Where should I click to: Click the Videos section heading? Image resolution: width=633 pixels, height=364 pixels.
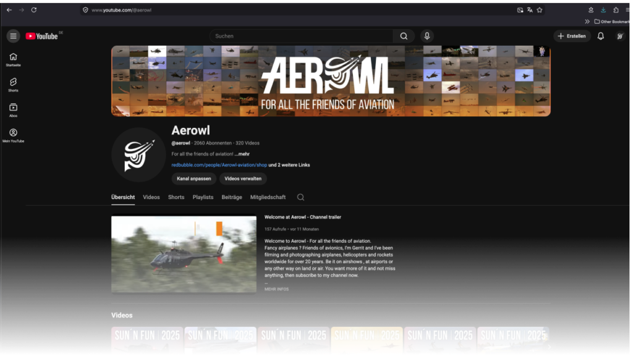click(122, 315)
